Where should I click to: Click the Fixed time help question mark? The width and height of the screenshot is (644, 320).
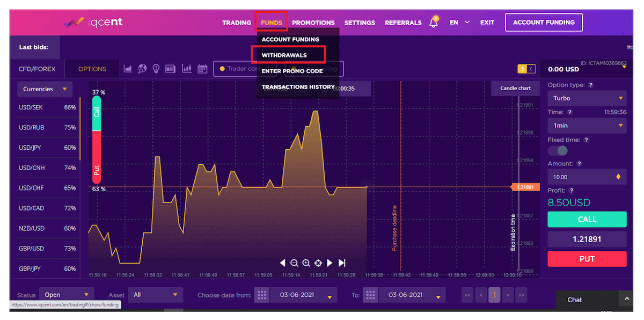click(x=586, y=140)
